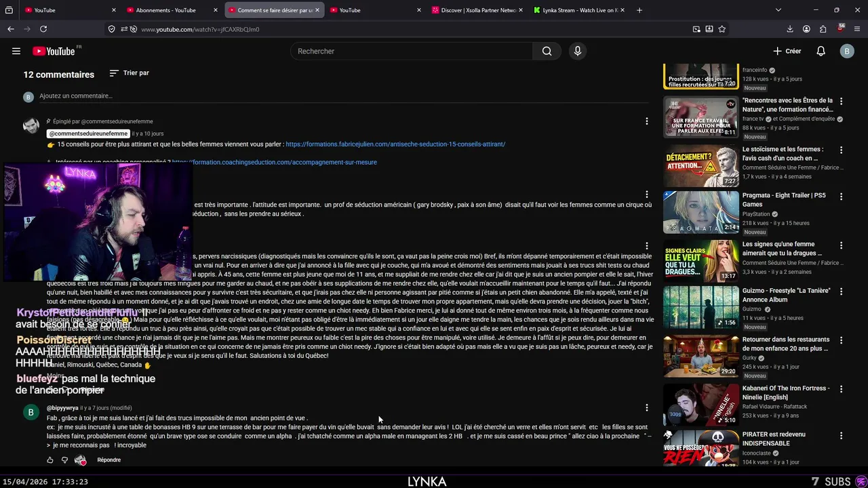The width and height of the screenshot is (868, 488).
Task: Switch to the Abonnements - YouTube tab
Action: (x=165, y=10)
